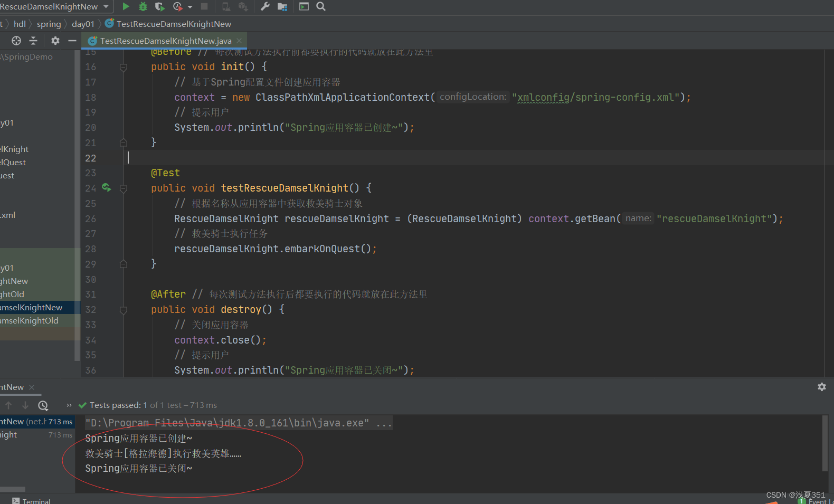Open Project Structure with the wrench icon
Image resolution: width=834 pixels, height=504 pixels.
coord(265,6)
